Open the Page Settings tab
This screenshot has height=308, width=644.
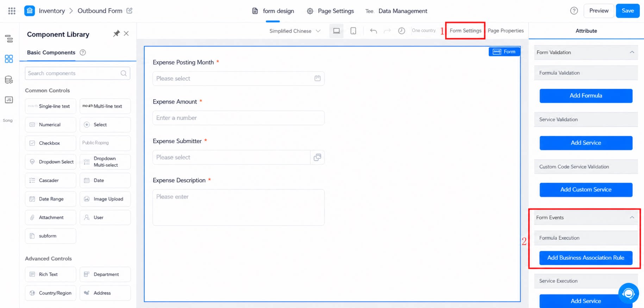330,11
